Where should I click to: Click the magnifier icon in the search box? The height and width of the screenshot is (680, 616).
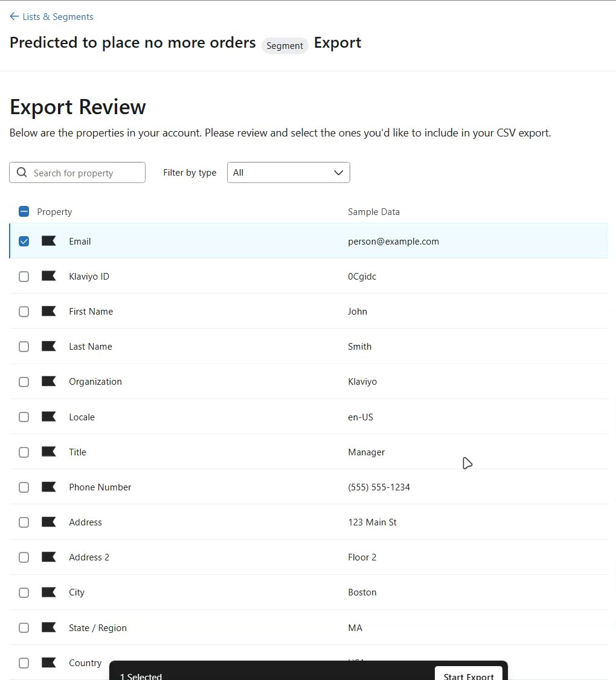tap(22, 173)
